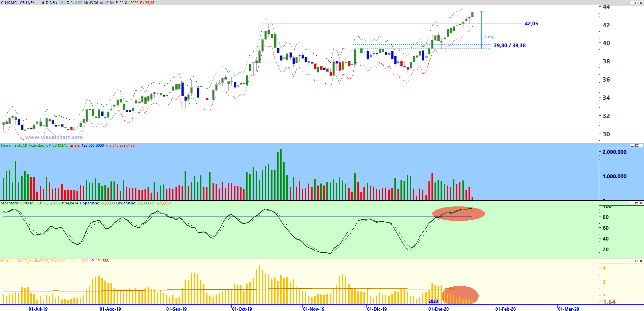Close the MediaATR5 indicator panel

tap(641, 261)
